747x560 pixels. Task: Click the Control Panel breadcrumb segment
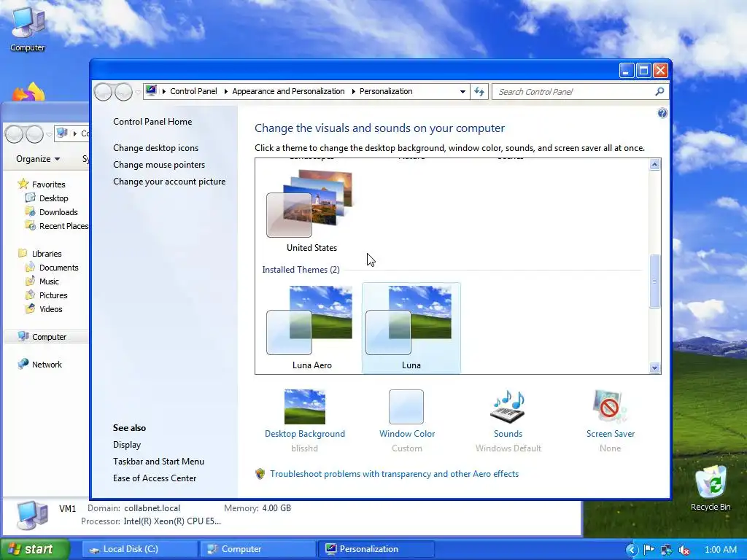pos(193,91)
